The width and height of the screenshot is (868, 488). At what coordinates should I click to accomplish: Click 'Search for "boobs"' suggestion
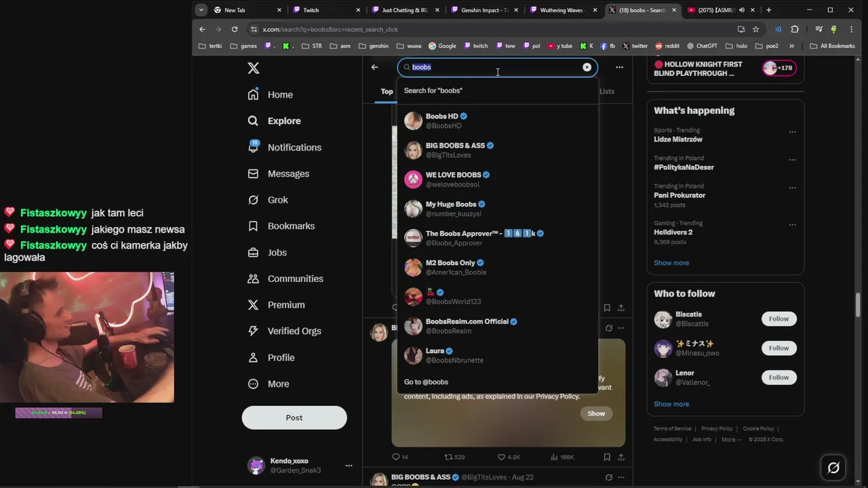pyautogui.click(x=497, y=90)
